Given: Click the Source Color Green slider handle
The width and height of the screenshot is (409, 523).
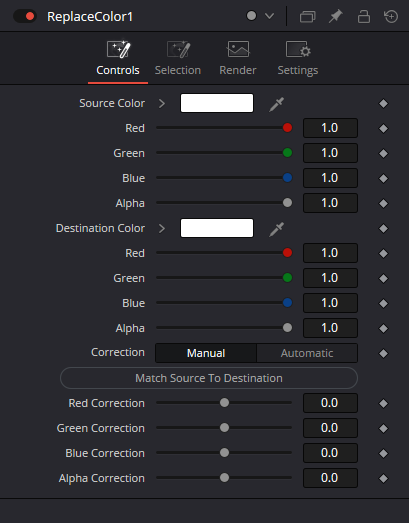Looking at the screenshot, I should [287, 153].
